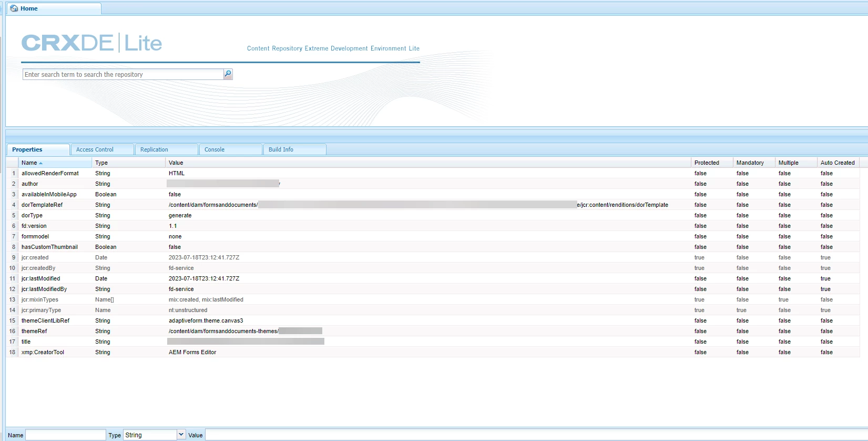Click the 1.1 version value
Screen dimensions: 868x441
[173, 226]
